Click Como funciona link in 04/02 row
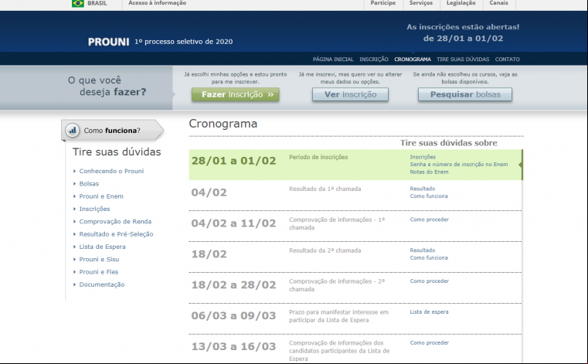Image resolution: width=588 pixels, height=364 pixels. coord(429,196)
